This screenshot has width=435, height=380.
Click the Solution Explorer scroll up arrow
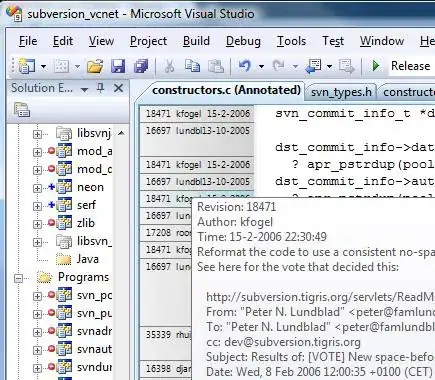(121, 133)
